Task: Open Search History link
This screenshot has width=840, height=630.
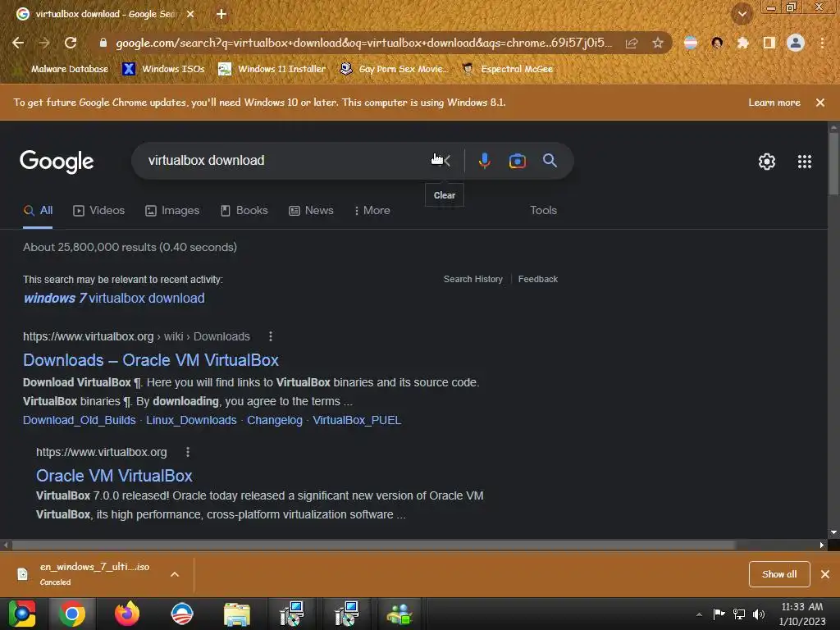Action: (473, 279)
